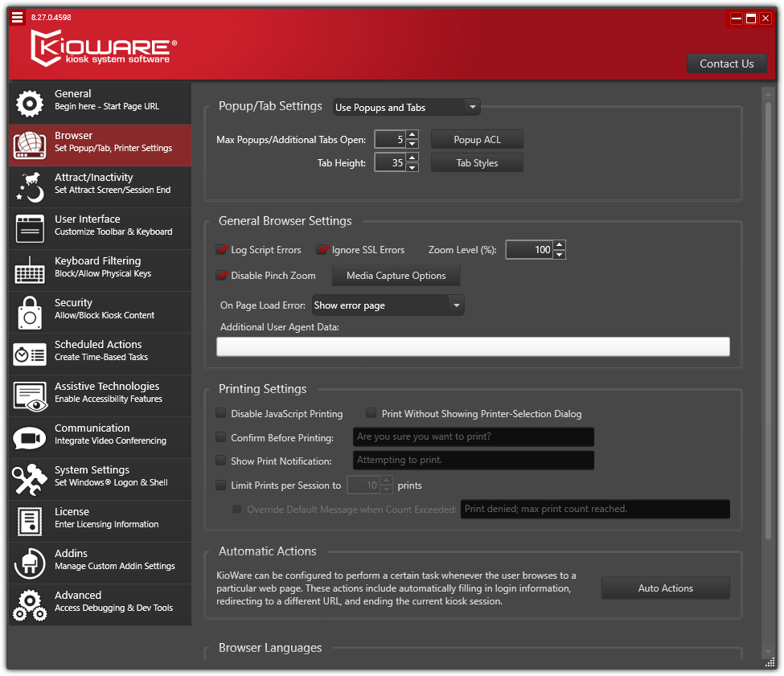This screenshot has height=676, width=784.
Task: Click the User Interface window icon
Action: coord(30,229)
